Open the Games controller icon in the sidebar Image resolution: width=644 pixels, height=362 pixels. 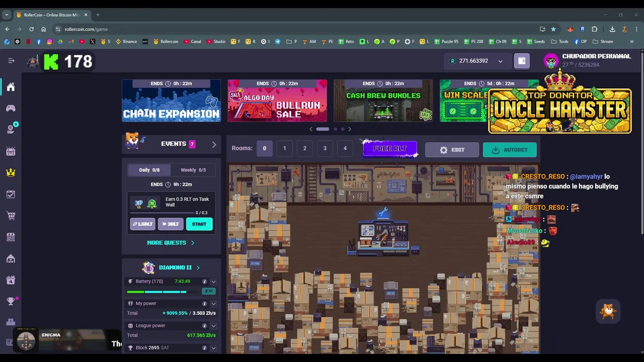coord(11,108)
